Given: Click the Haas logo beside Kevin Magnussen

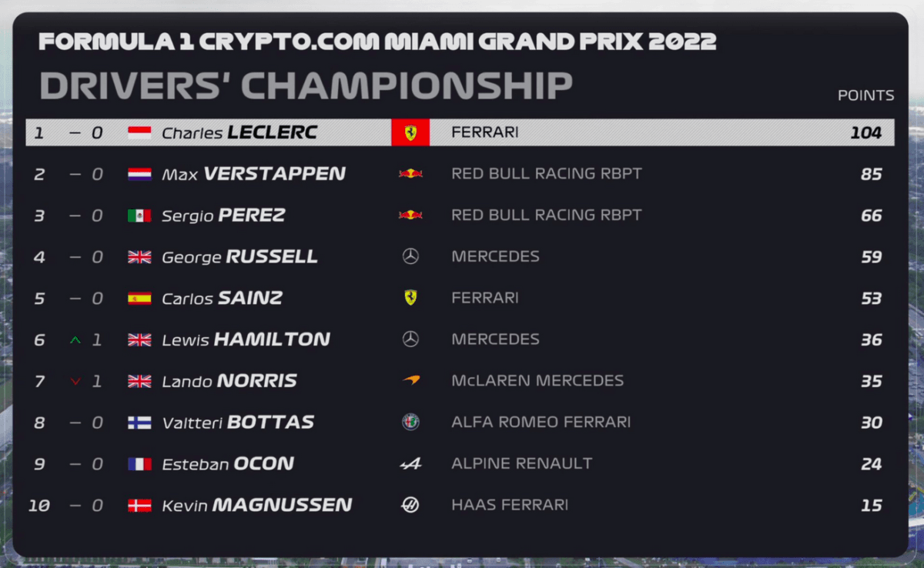Looking at the screenshot, I should click(x=410, y=505).
